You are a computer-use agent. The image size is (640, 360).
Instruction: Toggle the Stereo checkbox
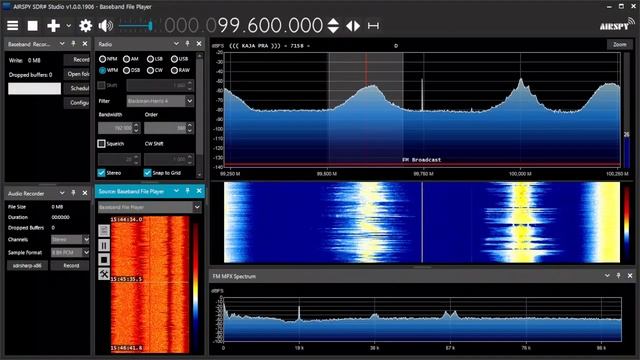pos(101,173)
